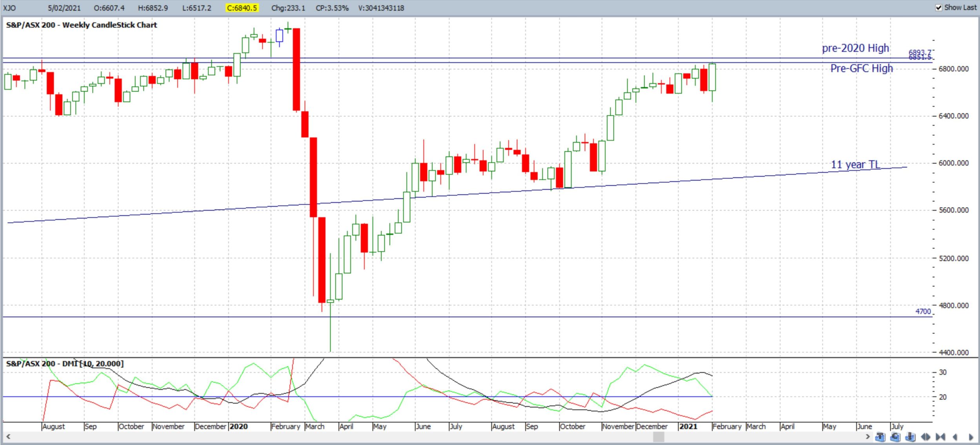The width and height of the screenshot is (980, 445).
Task: Click the 6893.7 price level label
Action: [x=920, y=52]
